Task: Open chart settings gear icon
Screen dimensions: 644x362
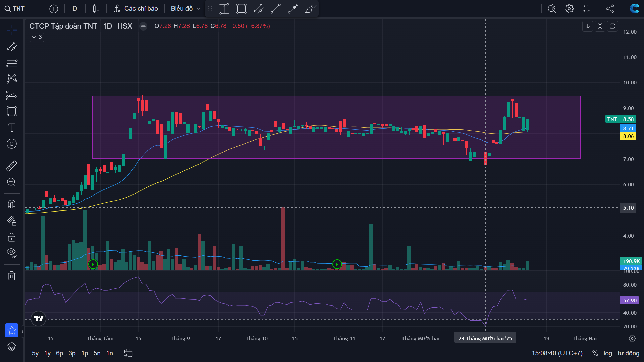Action: pyautogui.click(x=569, y=9)
